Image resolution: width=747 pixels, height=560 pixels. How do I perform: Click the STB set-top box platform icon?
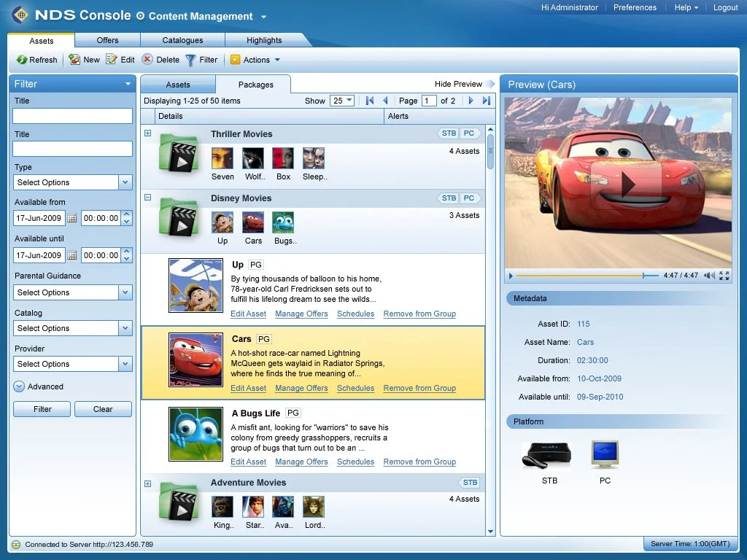pyautogui.click(x=546, y=455)
